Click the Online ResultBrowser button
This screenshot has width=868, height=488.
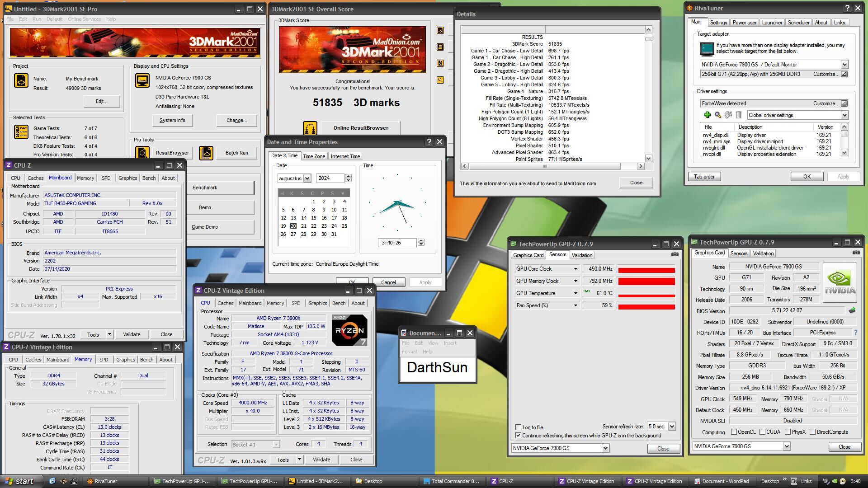(360, 128)
